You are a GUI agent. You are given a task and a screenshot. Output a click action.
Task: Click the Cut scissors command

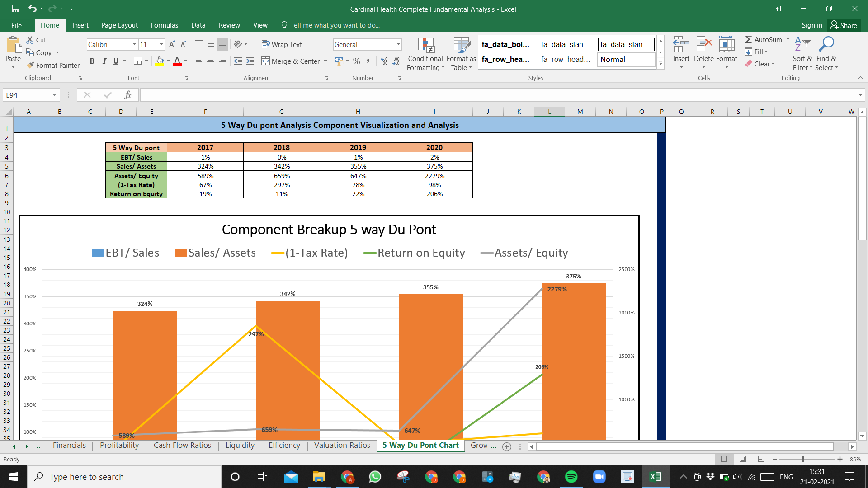click(36, 40)
